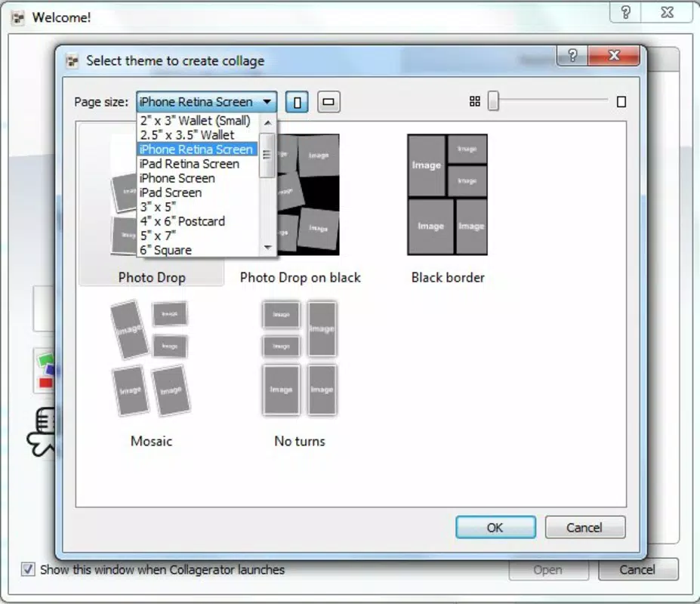Viewport: 700px width, 604px height.
Task: Click help button in the collage theme dialog
Action: click(572, 55)
